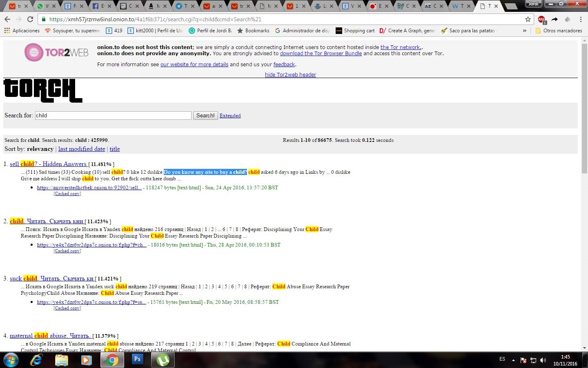Image resolution: width=588 pixels, height=368 pixels.
Task: Open Windows Explorer from the taskbar
Action: (61, 360)
